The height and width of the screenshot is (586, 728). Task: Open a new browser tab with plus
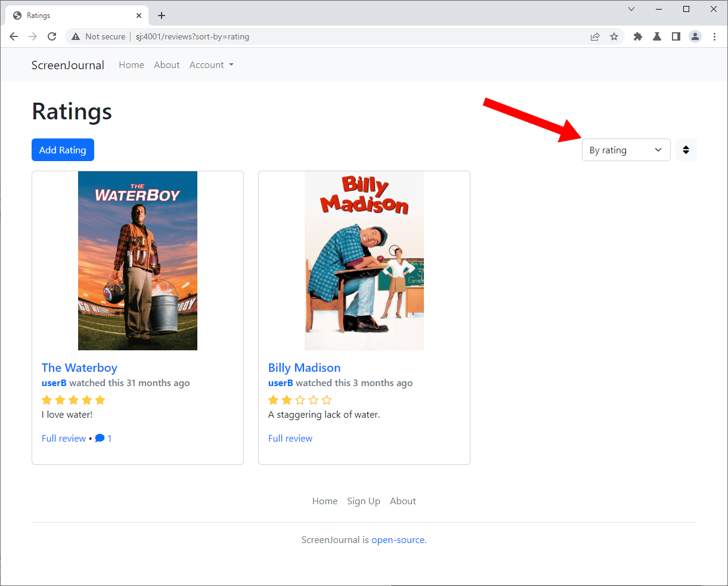click(162, 16)
